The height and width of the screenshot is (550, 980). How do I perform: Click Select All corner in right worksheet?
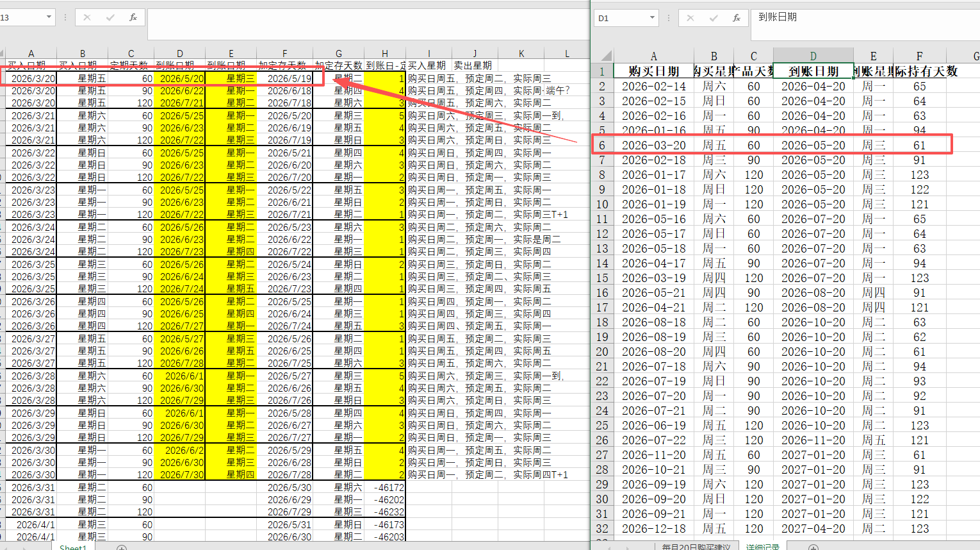coord(604,56)
